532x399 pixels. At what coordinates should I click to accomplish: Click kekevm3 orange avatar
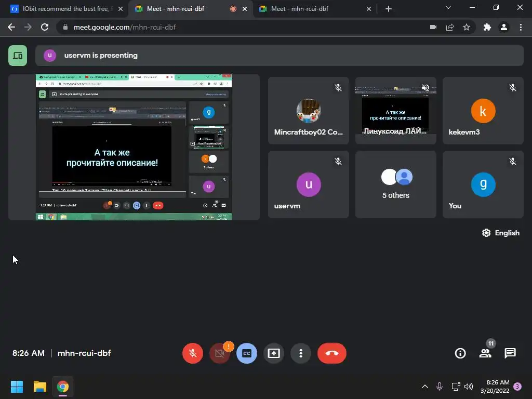coord(483,111)
